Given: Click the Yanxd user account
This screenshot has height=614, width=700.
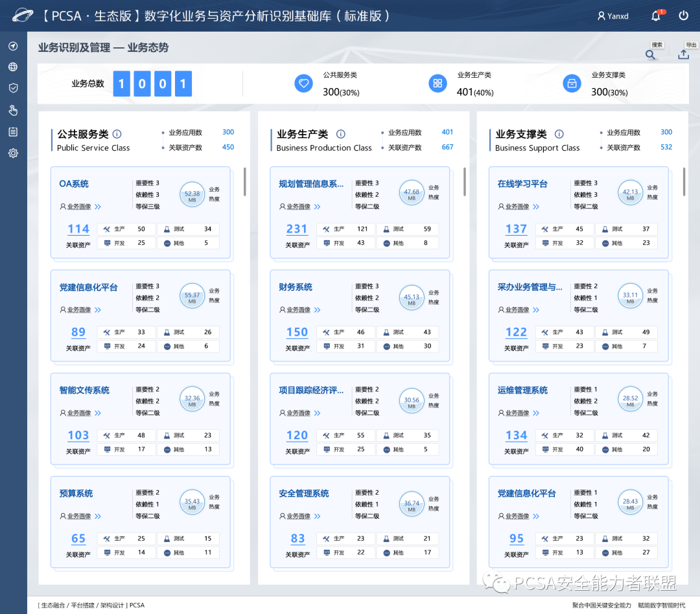Looking at the screenshot, I should pos(613,16).
